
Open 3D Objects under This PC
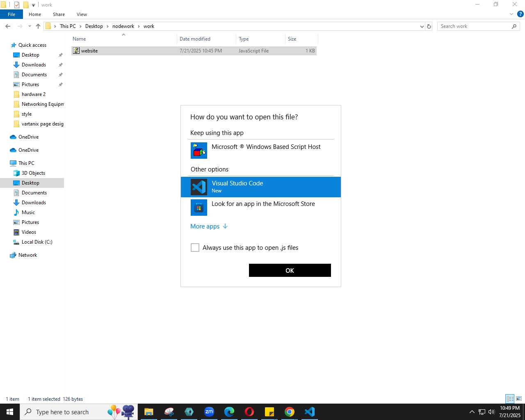[x=33, y=173]
